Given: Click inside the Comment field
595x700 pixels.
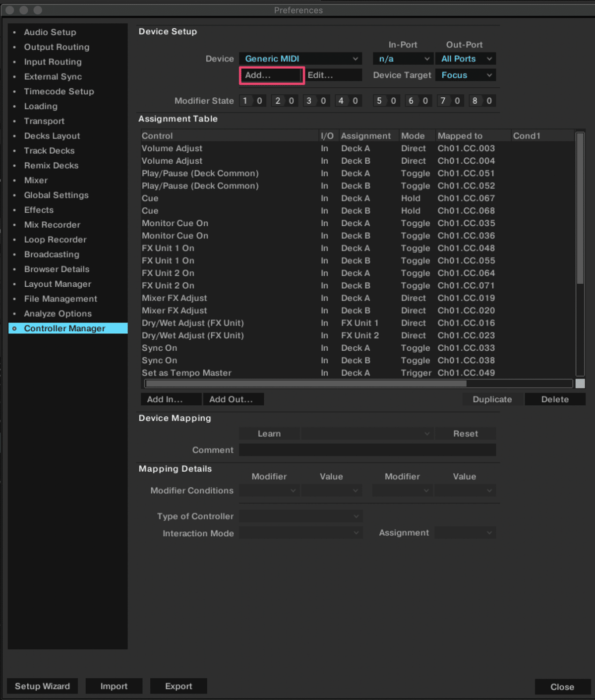Looking at the screenshot, I should 367,450.
